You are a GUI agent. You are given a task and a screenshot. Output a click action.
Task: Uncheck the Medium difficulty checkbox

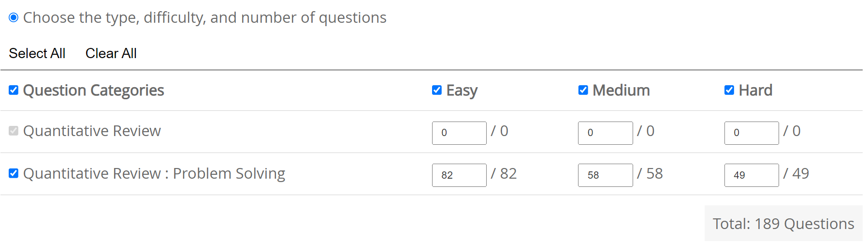click(583, 90)
